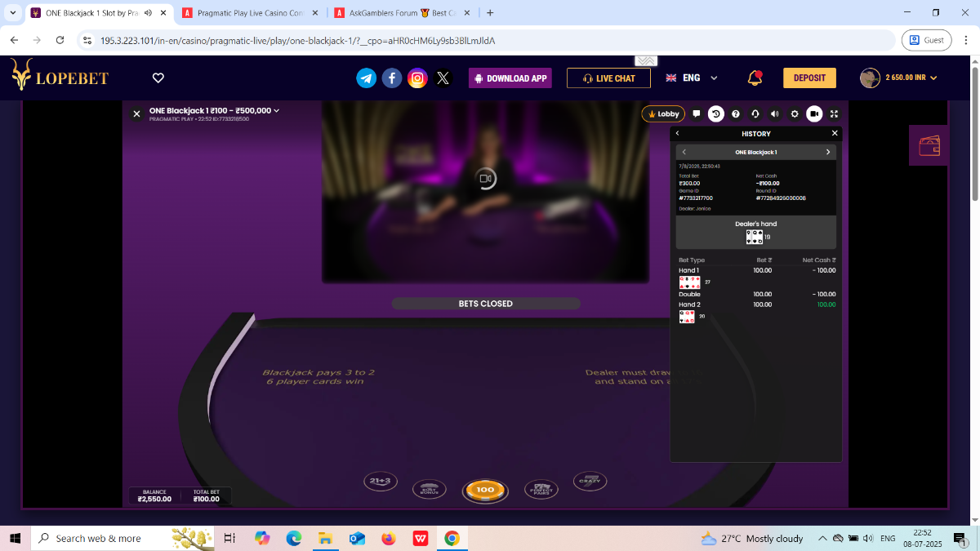This screenshot has width=980, height=551.
Task: Open the Instagram social link
Action: pos(417,78)
